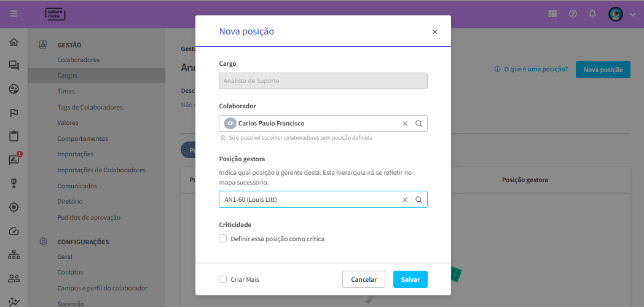Select Colaboradores in Gestão menu

coord(79,60)
